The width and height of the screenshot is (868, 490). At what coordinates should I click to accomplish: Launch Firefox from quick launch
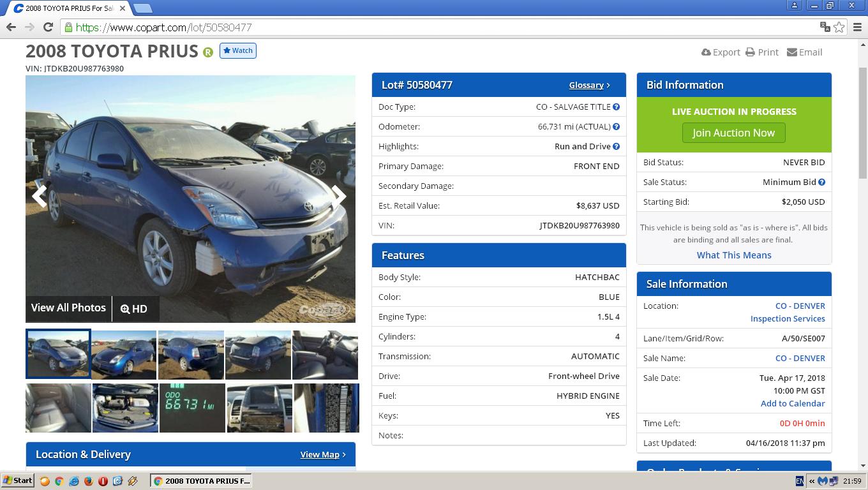pos(88,481)
